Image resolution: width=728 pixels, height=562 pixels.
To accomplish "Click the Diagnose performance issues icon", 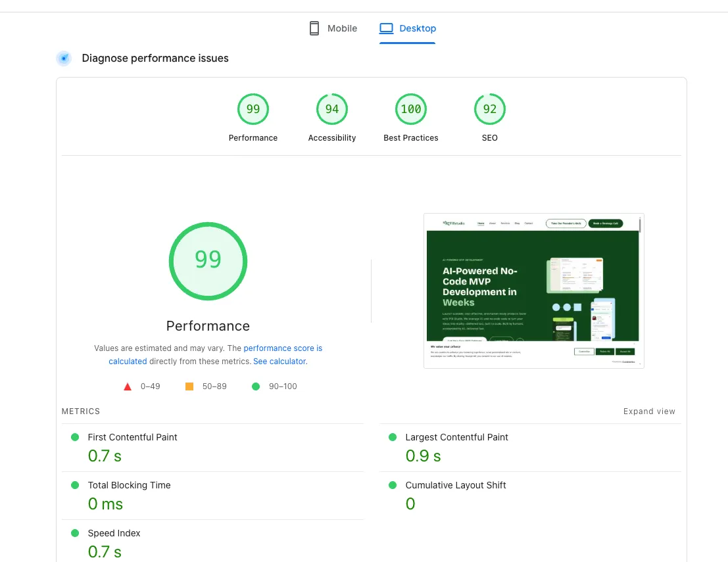I will coord(63,58).
